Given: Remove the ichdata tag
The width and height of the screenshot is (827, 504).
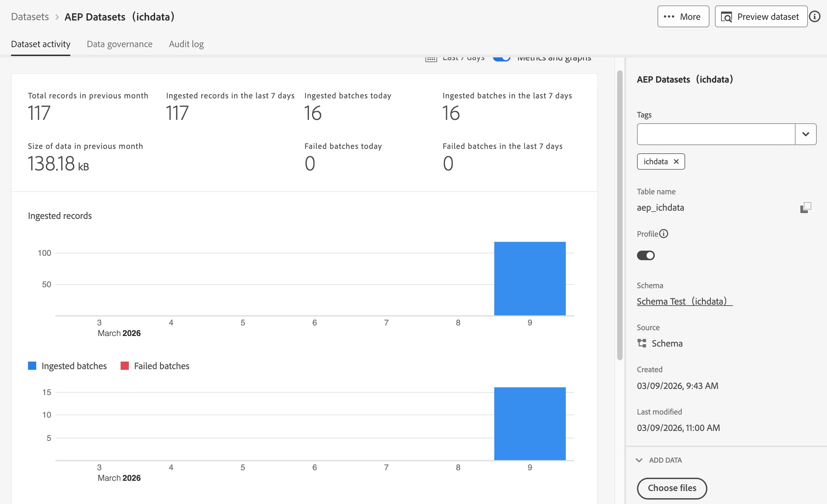Looking at the screenshot, I should click(x=676, y=162).
